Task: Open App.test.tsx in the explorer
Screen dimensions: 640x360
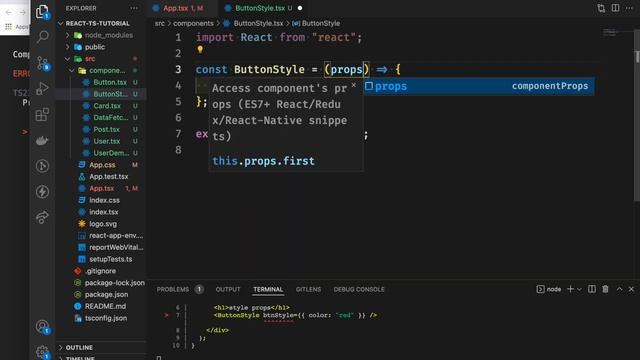Action: click(x=109, y=177)
